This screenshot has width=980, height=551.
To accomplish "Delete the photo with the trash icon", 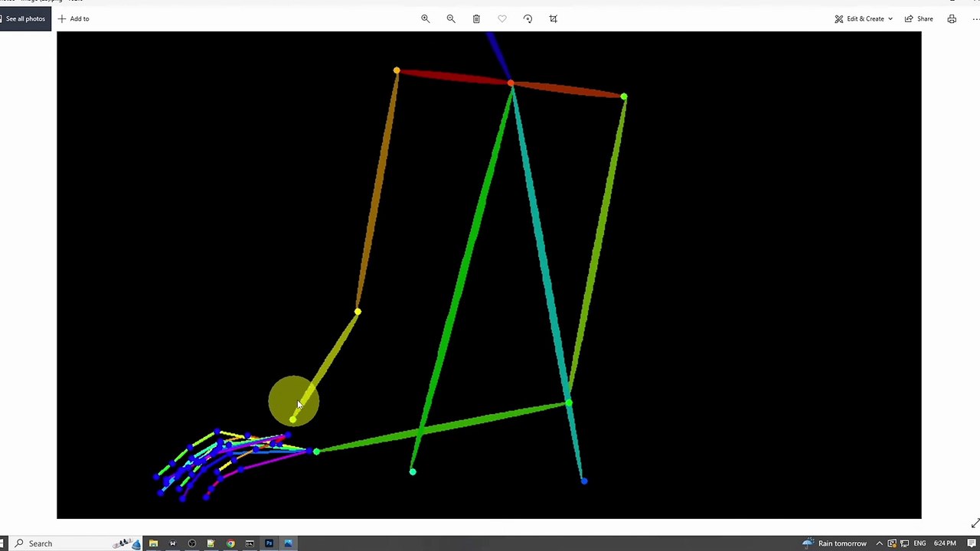I will [x=476, y=18].
